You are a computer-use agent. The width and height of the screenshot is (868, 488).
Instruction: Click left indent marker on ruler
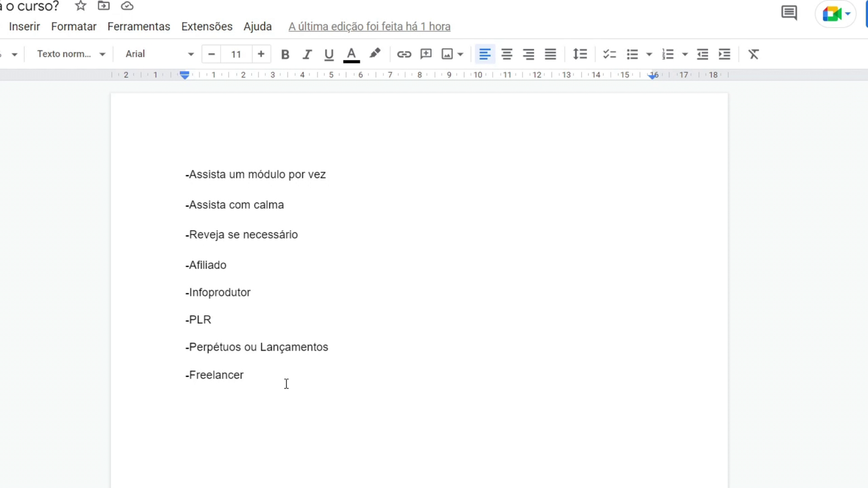tap(184, 76)
